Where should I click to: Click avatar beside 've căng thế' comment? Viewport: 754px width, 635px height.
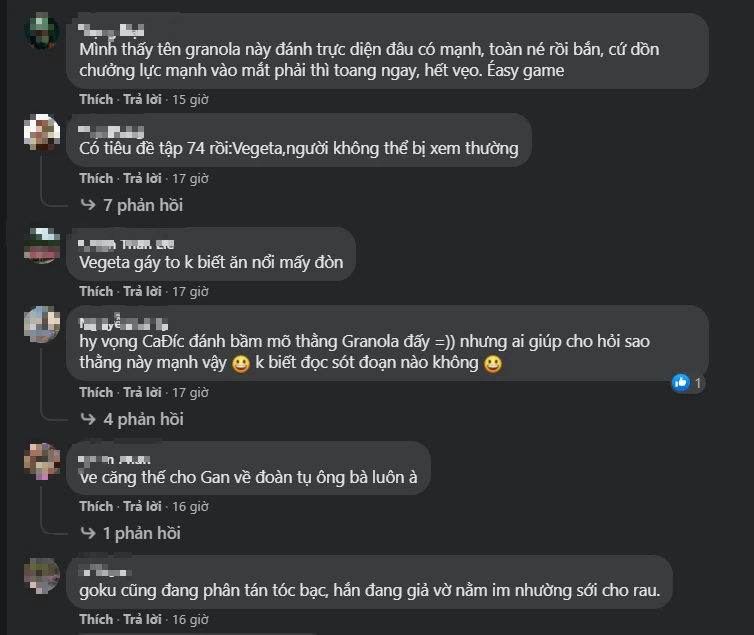tap(42, 461)
